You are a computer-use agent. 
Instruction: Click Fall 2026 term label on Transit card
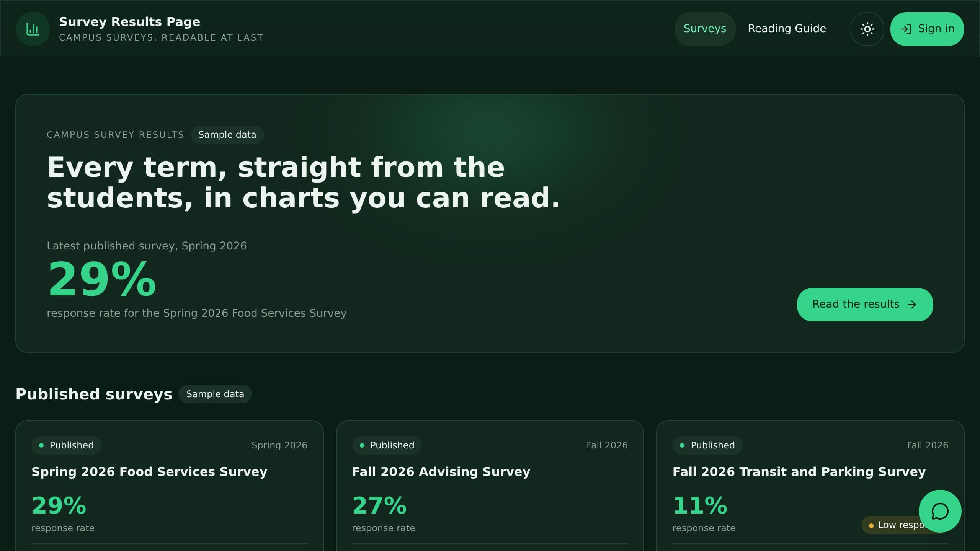pyautogui.click(x=928, y=445)
